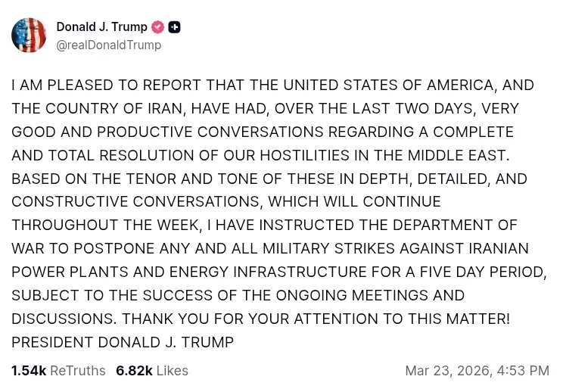Open the Mar 23, 2026 date link

tap(446, 371)
